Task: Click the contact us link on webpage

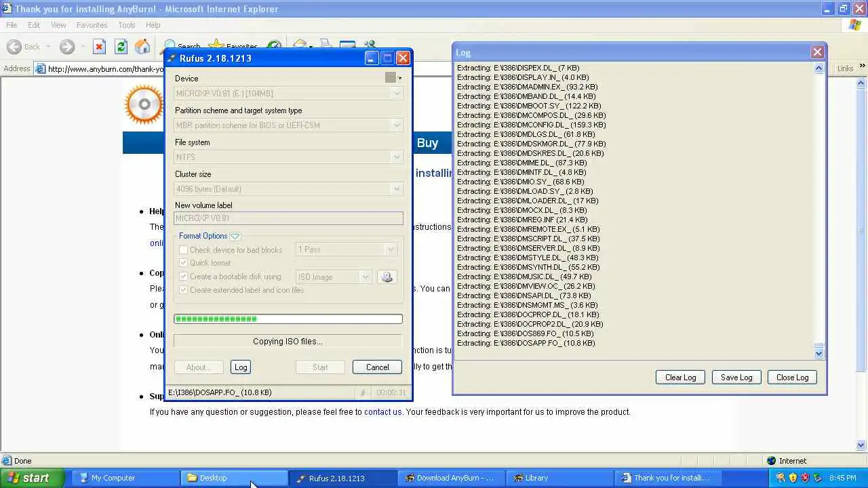Action: pyautogui.click(x=383, y=411)
